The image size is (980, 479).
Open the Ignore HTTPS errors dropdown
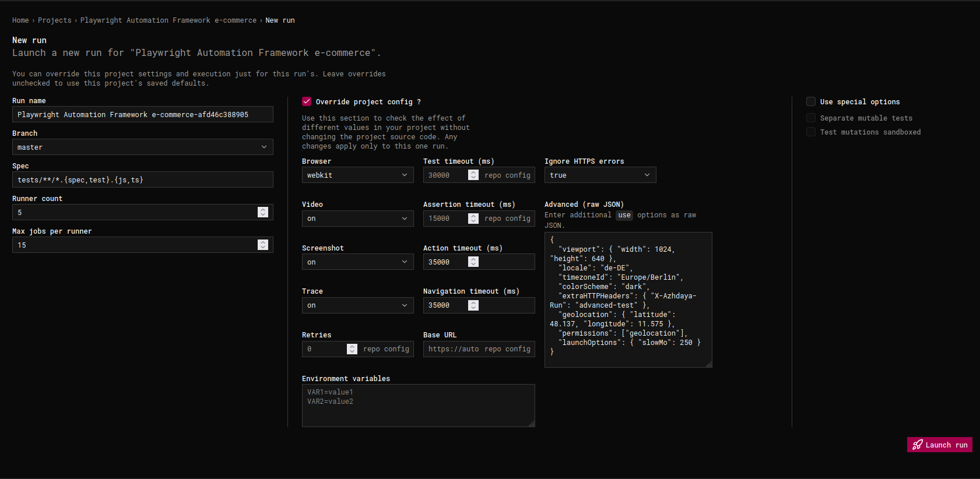pyautogui.click(x=600, y=175)
